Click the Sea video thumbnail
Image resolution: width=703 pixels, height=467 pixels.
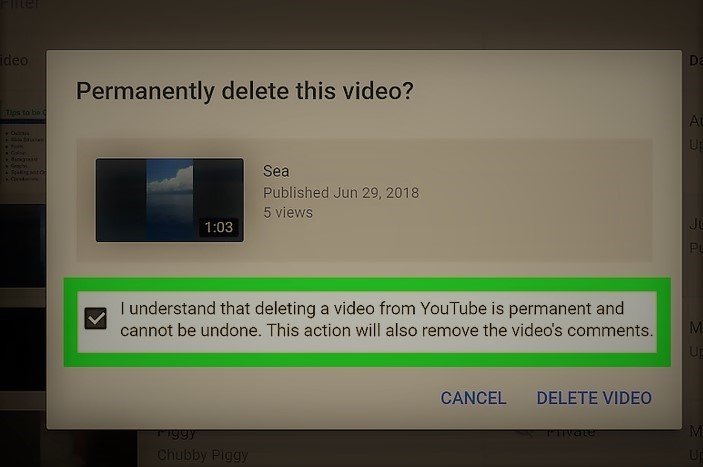tap(169, 200)
